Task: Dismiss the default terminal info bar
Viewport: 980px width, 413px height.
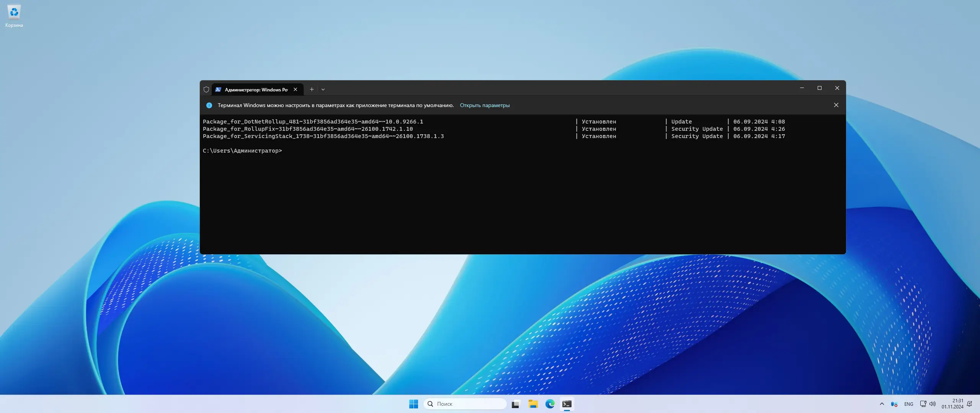Action: point(836,105)
